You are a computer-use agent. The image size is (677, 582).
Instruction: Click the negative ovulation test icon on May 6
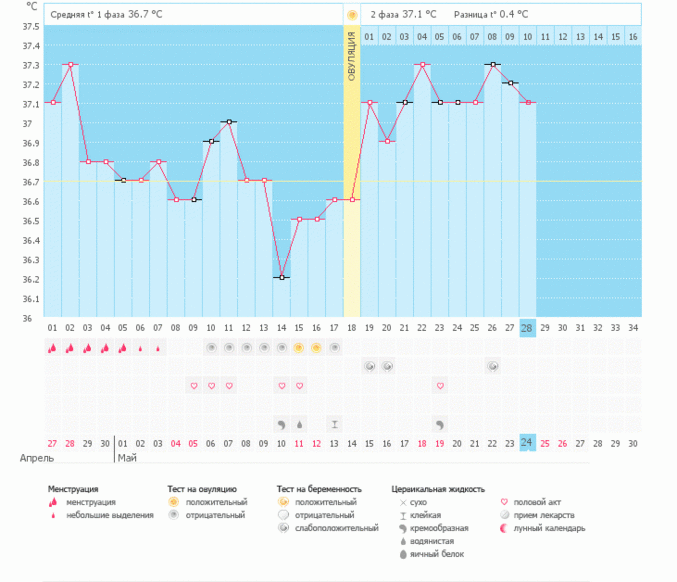[211, 348]
